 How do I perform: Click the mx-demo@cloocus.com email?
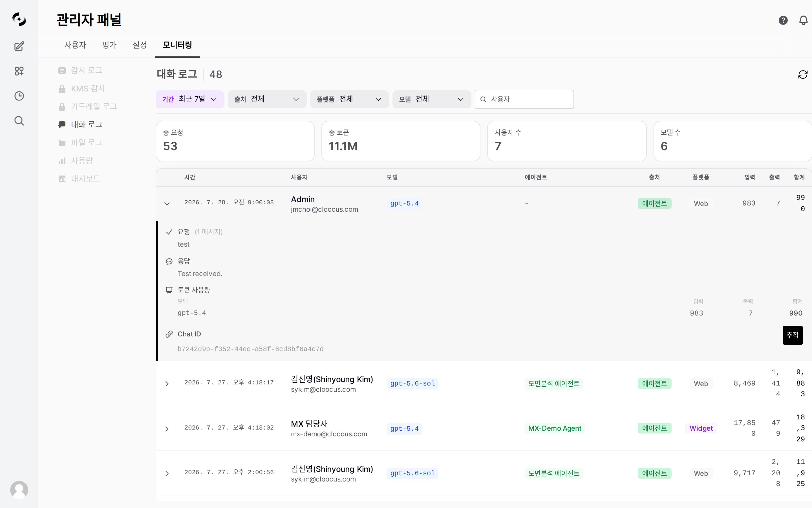click(329, 434)
